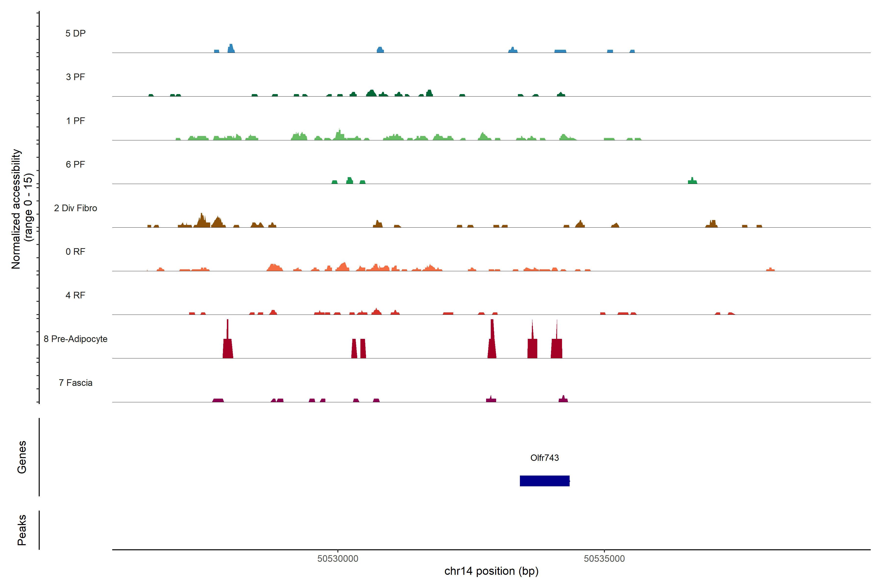This screenshot has width=882, height=588.
Task: Click the 3 PF track label
Action: click(75, 77)
